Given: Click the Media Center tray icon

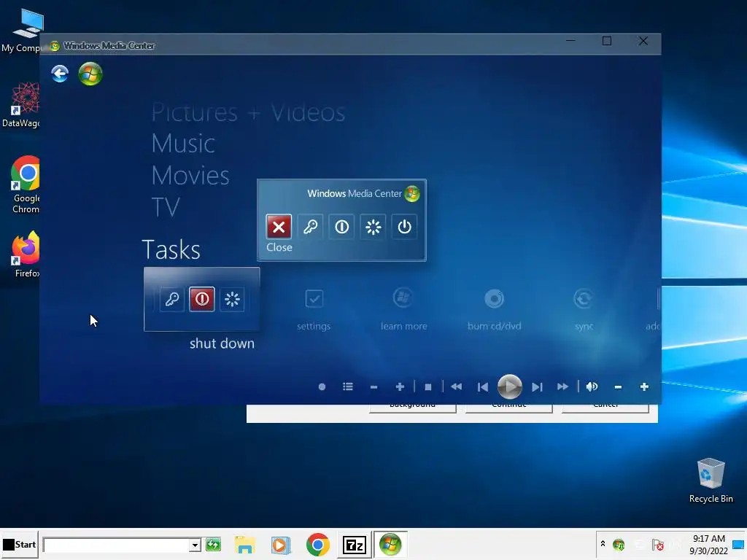Looking at the screenshot, I should pyautogui.click(x=619, y=545).
